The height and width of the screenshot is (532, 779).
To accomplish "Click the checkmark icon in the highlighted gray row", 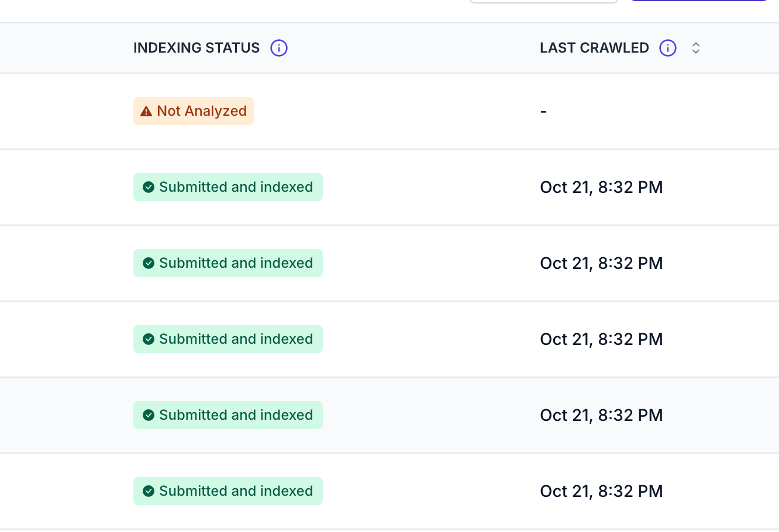I will click(149, 415).
